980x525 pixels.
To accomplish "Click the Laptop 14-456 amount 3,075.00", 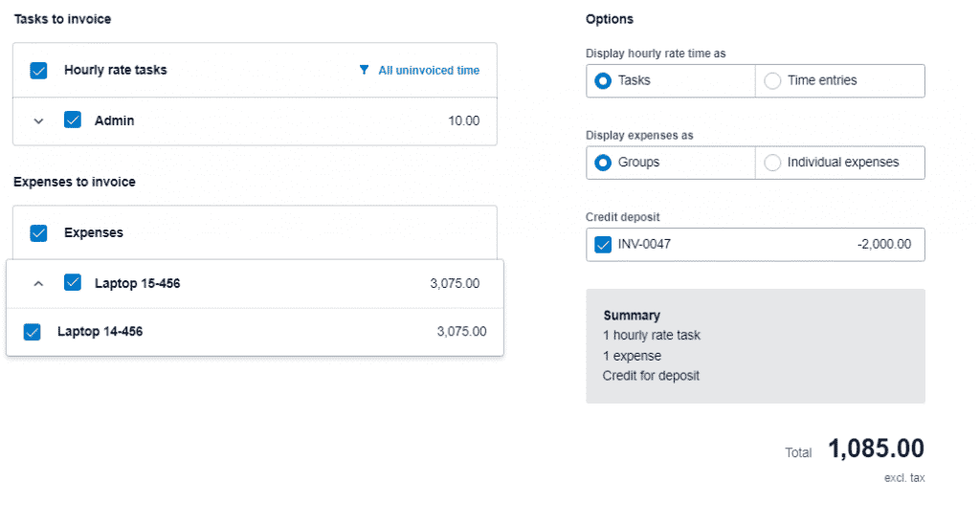I will [x=461, y=332].
